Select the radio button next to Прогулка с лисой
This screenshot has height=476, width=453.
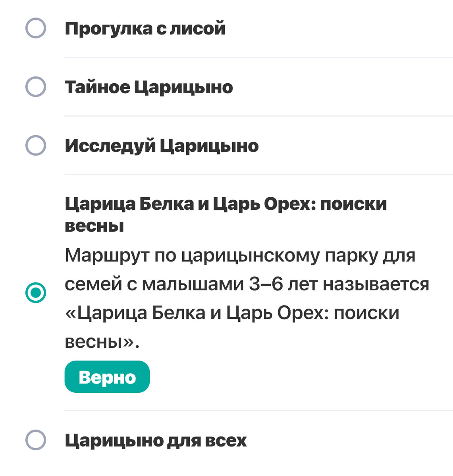tap(36, 28)
